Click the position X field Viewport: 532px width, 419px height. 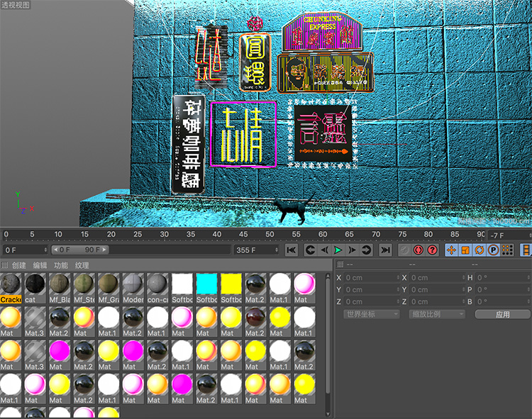click(x=372, y=278)
